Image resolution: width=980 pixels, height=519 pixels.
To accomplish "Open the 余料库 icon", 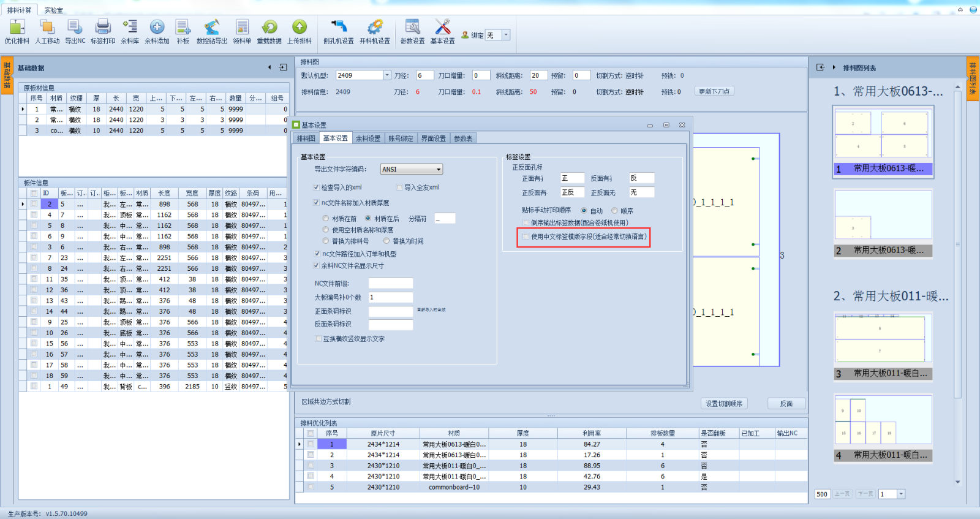I will click(x=130, y=27).
